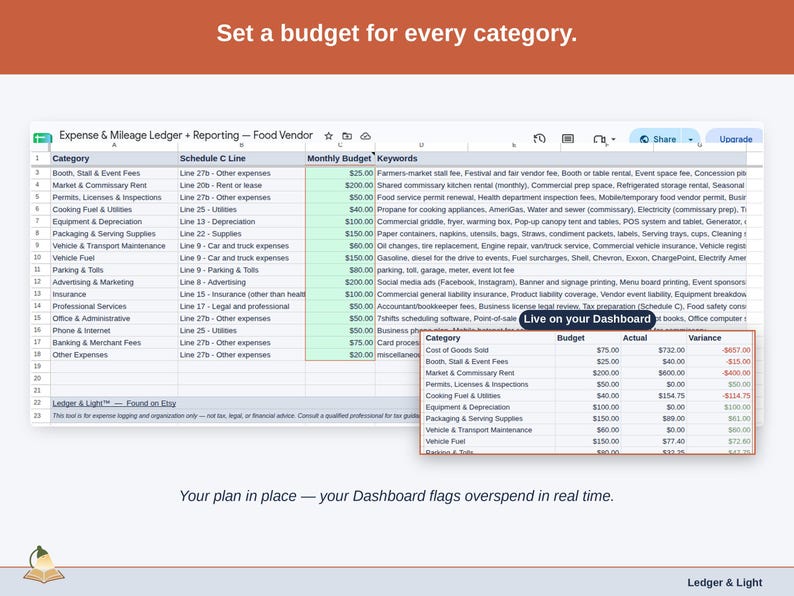Click the $20.00 Other Expenses budget
The height and width of the screenshot is (596, 794).
(340, 355)
